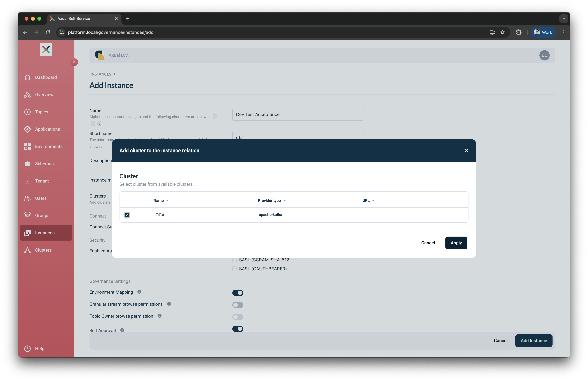
Task: Click the Topic Owner browse permission info icon
Action: coord(160,316)
